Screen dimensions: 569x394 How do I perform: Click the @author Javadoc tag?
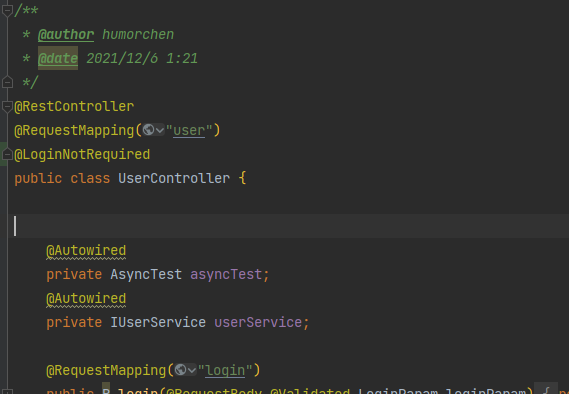pos(66,34)
